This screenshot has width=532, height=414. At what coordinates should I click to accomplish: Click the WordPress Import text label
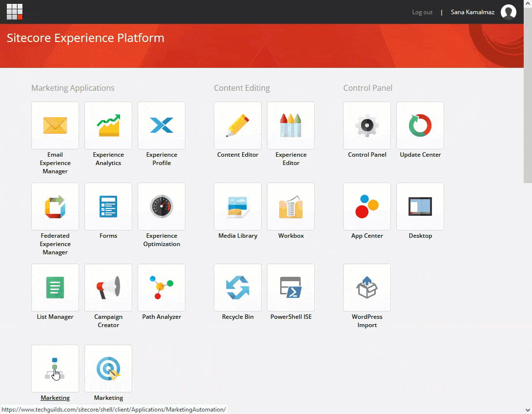[x=367, y=321]
